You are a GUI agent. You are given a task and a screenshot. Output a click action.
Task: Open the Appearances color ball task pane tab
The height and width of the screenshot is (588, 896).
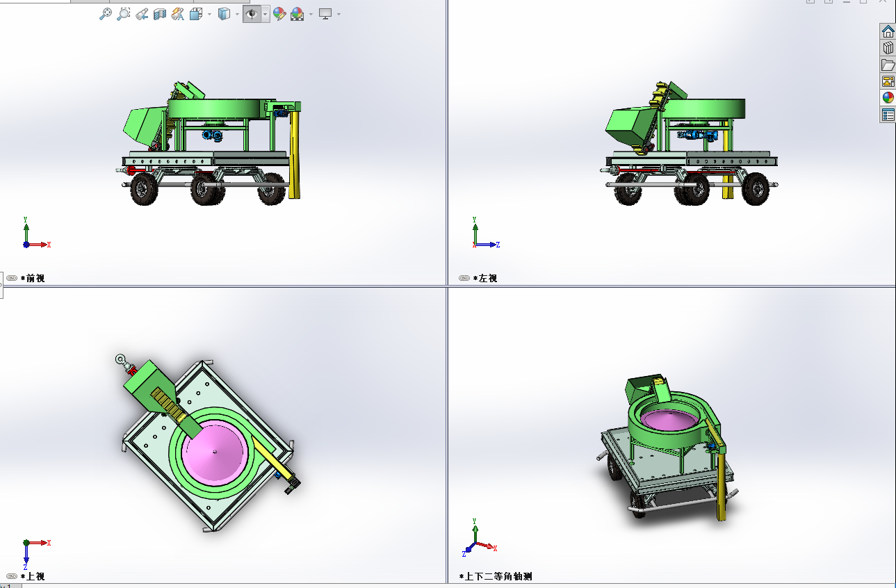pyautogui.click(x=888, y=98)
